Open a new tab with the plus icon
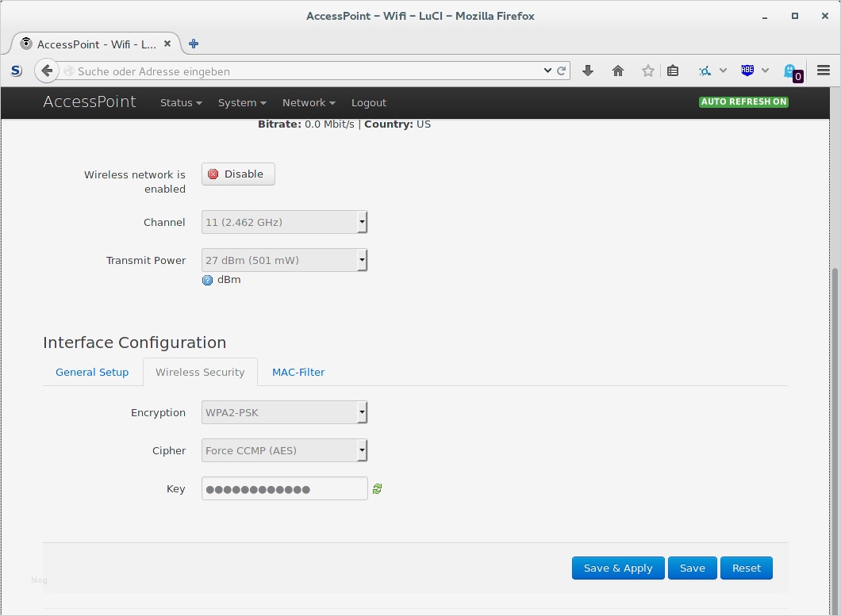841x616 pixels. pos(194,44)
